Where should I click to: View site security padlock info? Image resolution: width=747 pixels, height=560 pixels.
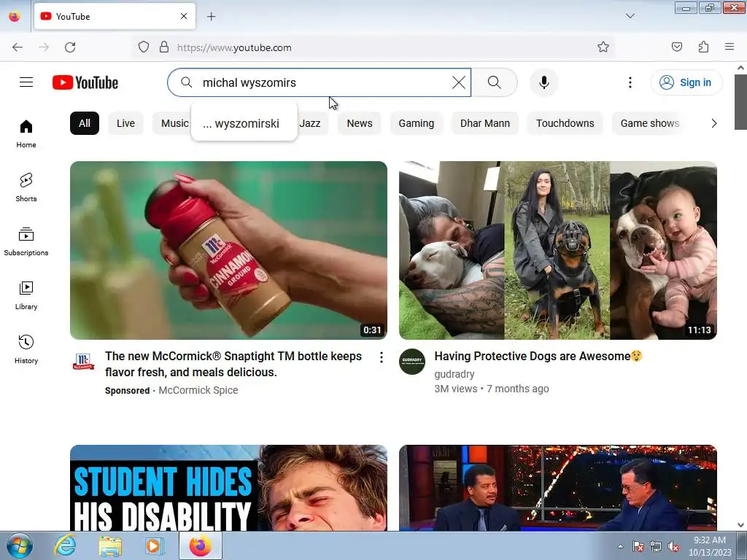click(x=164, y=47)
